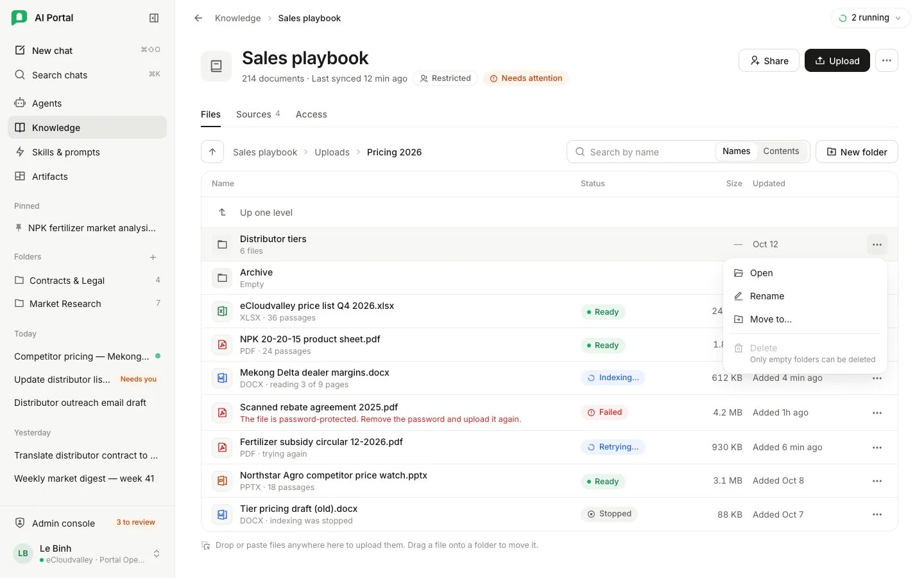Switch search mode to Contents

point(781,152)
